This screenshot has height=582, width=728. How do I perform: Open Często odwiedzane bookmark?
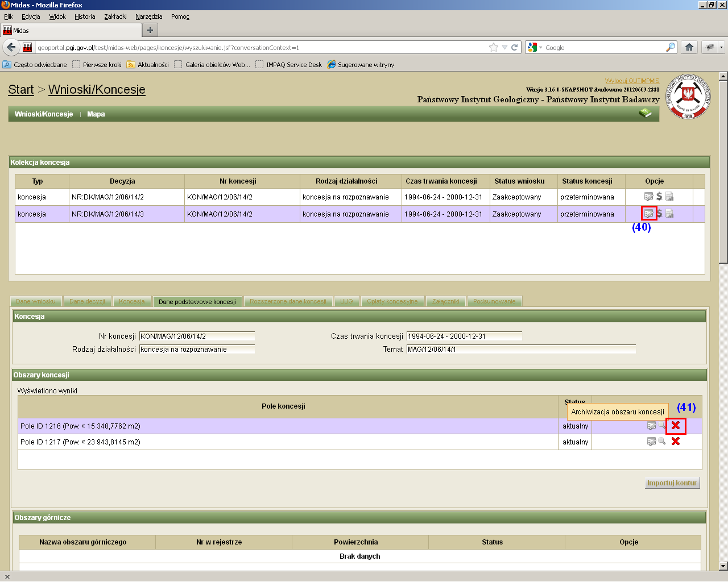(x=35, y=64)
